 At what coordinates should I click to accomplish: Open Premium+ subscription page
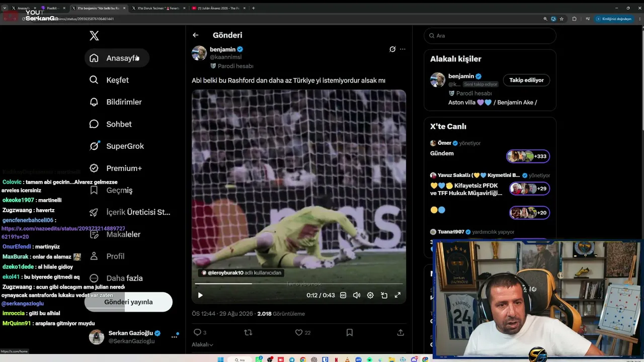(x=116, y=168)
